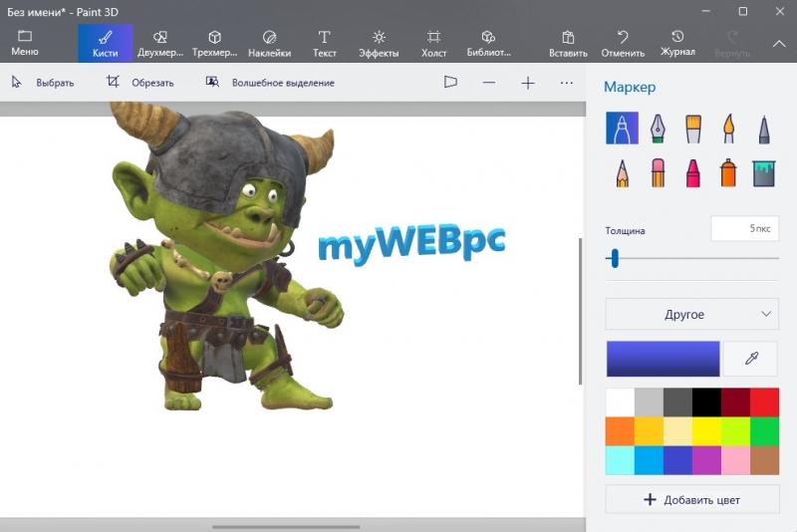Pick the dark gray swatch
Viewport: 797px width, 532px height.
(678, 402)
